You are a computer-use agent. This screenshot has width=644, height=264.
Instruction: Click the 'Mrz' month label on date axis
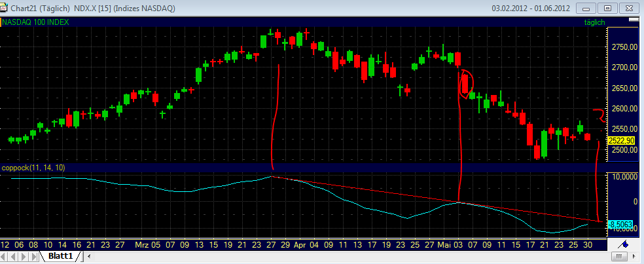tap(142, 244)
